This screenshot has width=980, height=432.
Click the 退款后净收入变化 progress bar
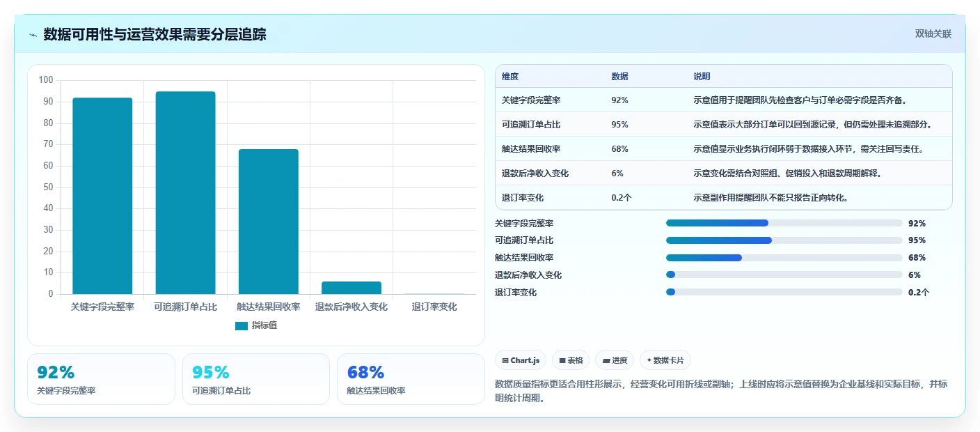tap(784, 275)
